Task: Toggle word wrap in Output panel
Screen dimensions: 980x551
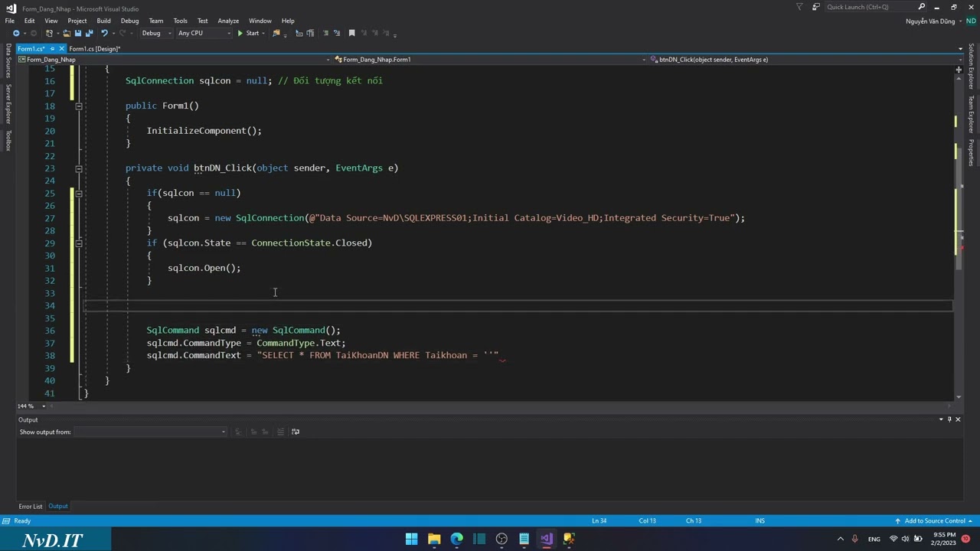Action: click(x=295, y=432)
